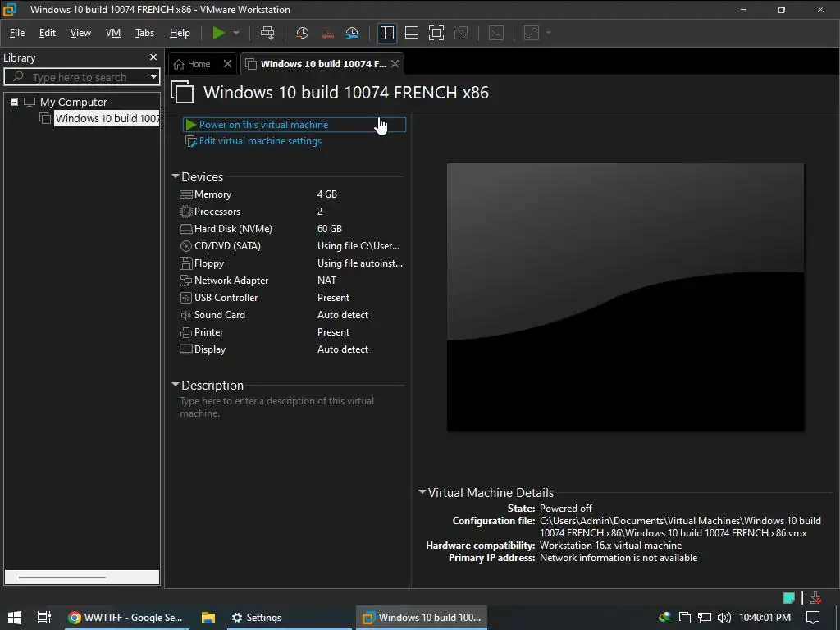This screenshot has height=630, width=840.
Task: Click the volume icon in system tray
Action: pyautogui.click(x=724, y=617)
